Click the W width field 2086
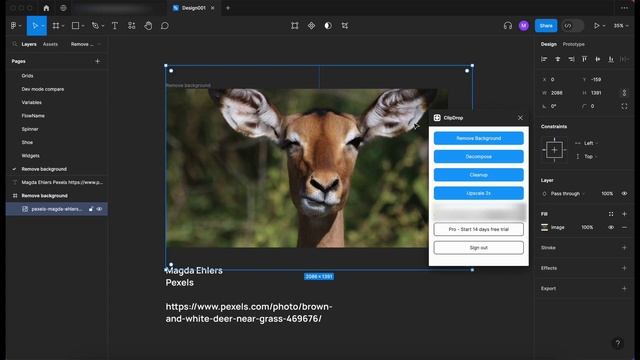 (557, 93)
